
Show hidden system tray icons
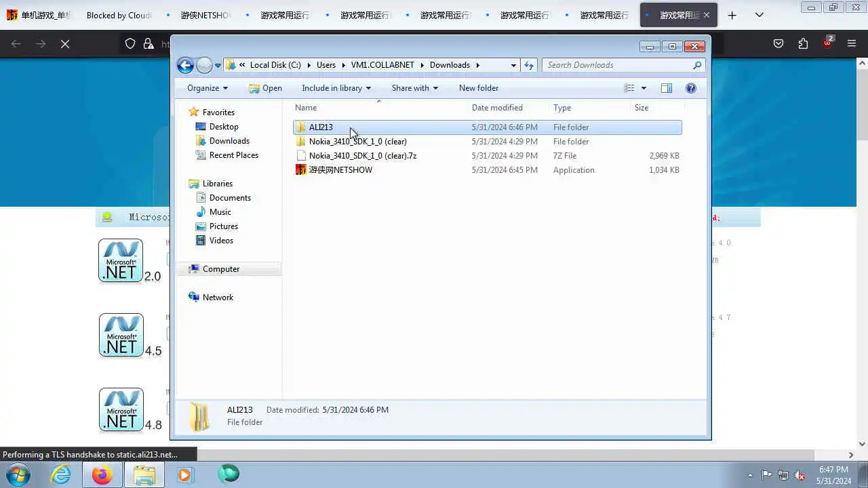[x=750, y=475]
